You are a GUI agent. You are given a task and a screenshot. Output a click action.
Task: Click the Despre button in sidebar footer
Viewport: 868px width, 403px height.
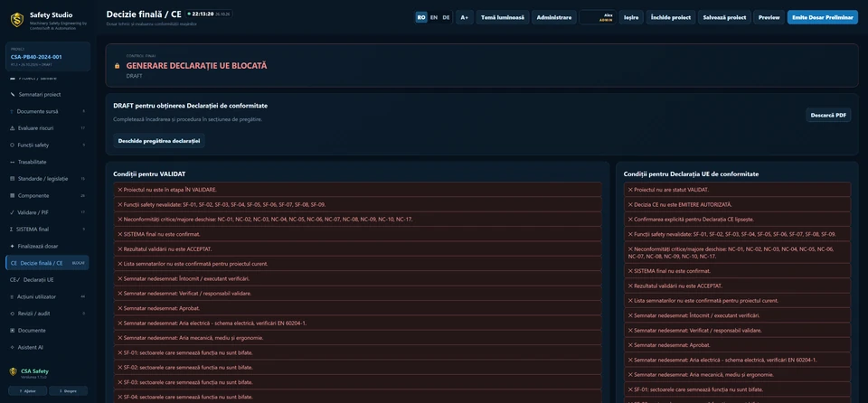(69, 391)
